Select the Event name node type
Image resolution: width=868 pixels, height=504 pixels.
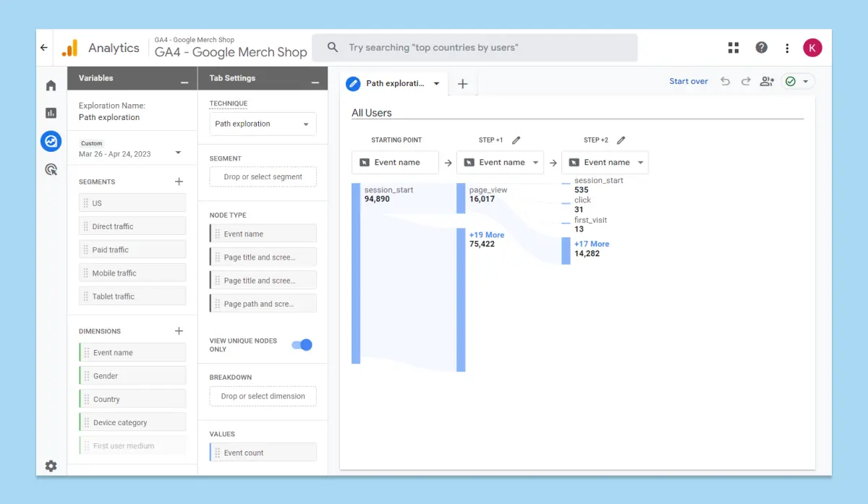tap(263, 234)
